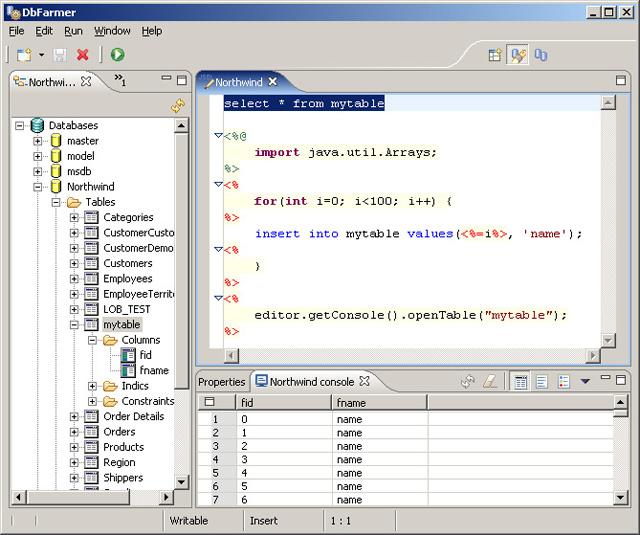Click the Save disk toolbar icon
Screen dimensions: 640x535
pos(60,55)
